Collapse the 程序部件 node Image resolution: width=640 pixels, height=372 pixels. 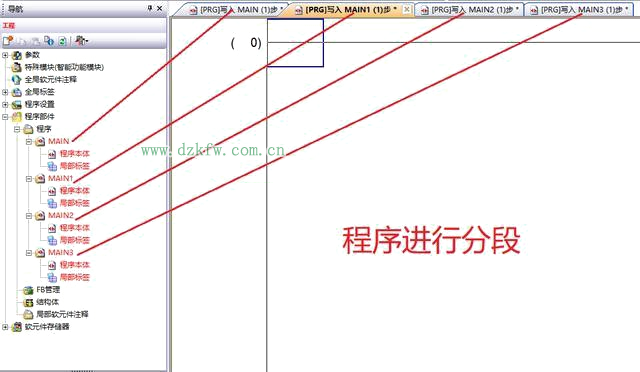pos(5,117)
